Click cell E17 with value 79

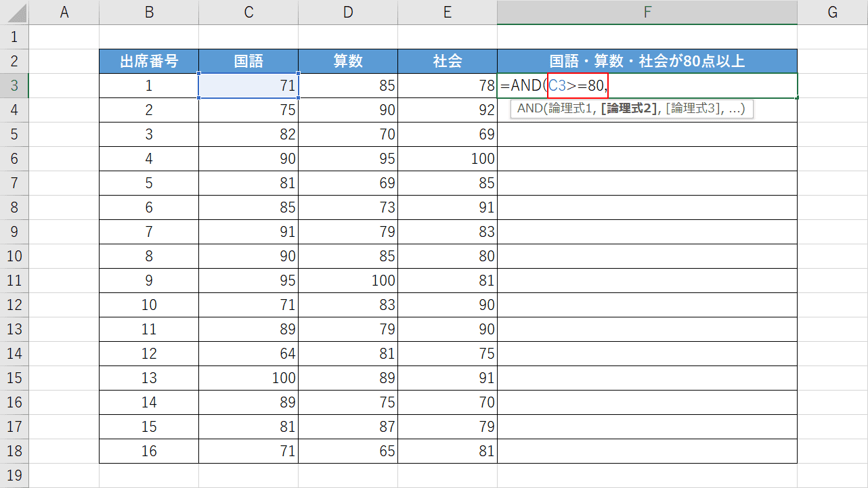pos(448,426)
